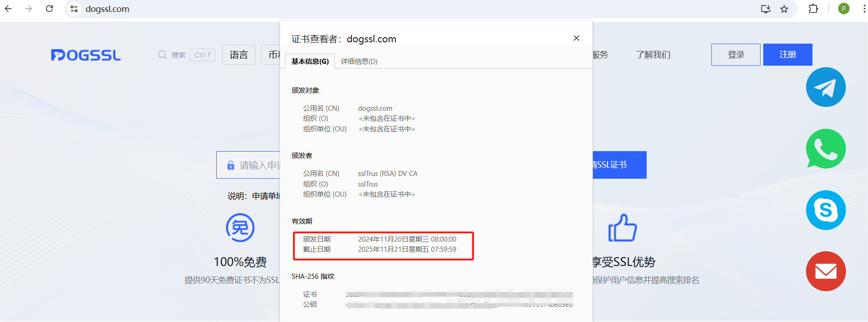Bookmark this page with the star icon

coord(784,9)
